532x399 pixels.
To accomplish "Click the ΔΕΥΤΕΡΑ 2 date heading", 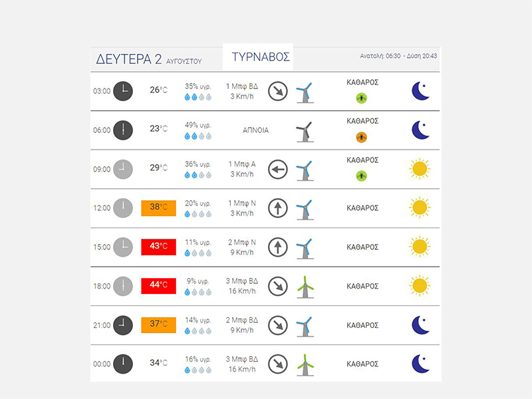I will click(x=129, y=59).
